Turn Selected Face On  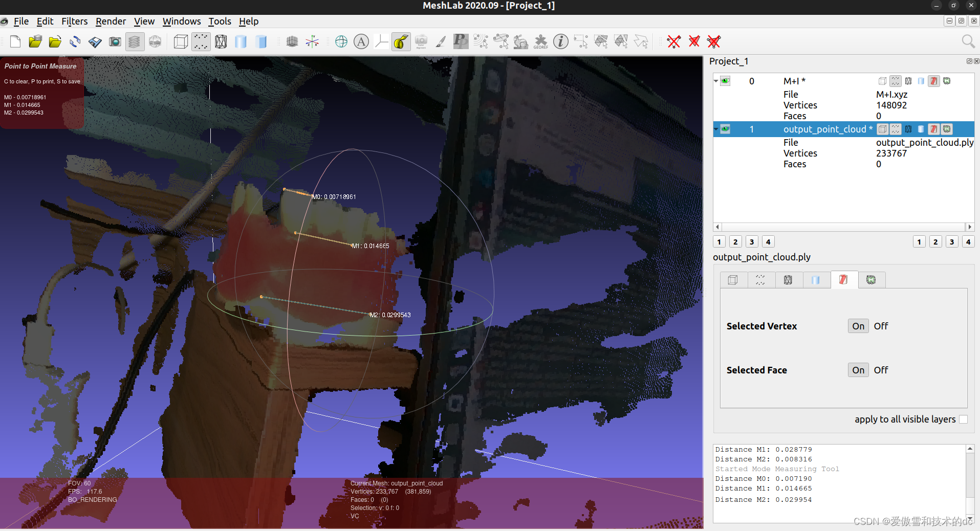tap(858, 370)
